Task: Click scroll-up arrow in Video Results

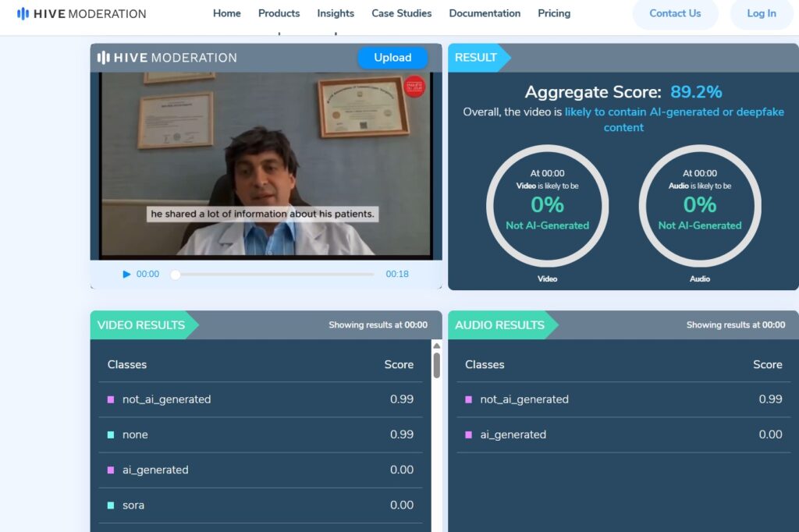Action: 437,346
